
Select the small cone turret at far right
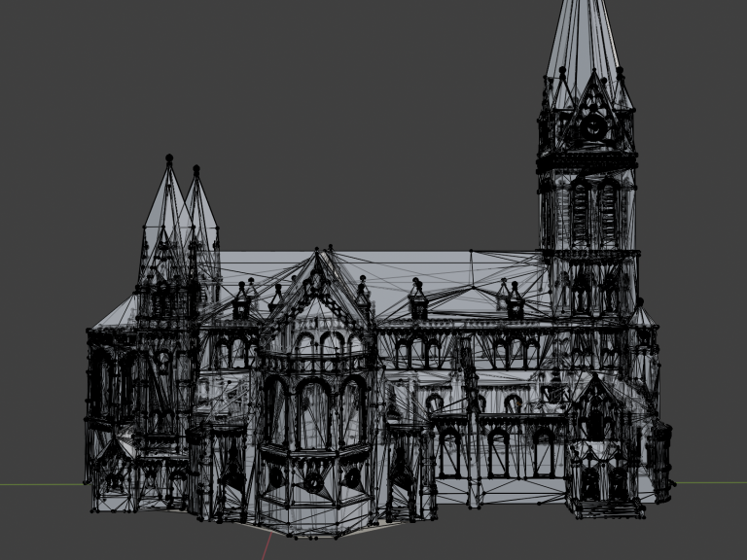pyautogui.click(x=642, y=316)
